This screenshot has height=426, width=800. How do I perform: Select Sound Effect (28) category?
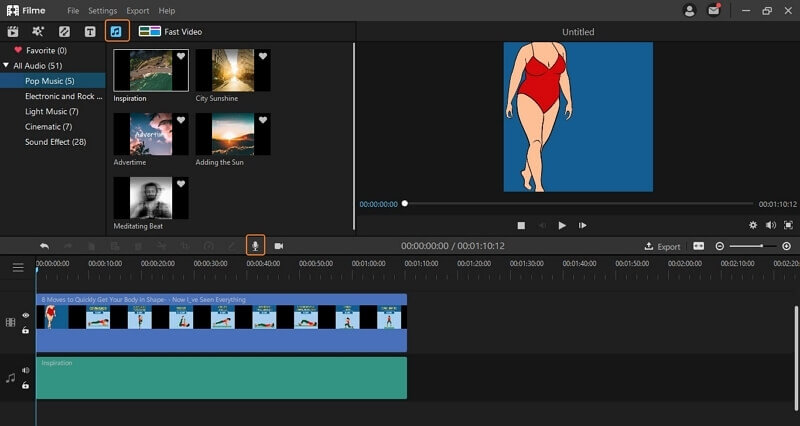tap(56, 142)
